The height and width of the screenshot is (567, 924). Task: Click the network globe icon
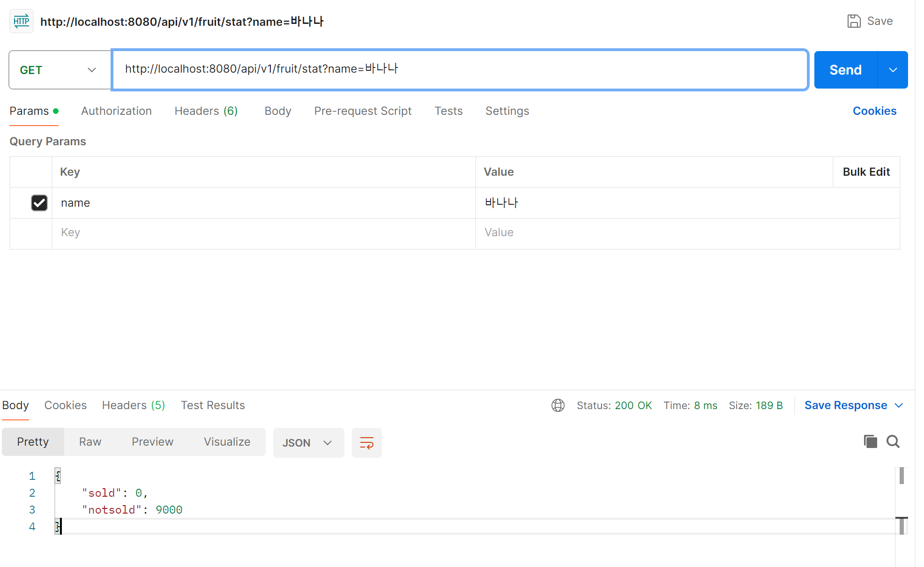pos(558,405)
